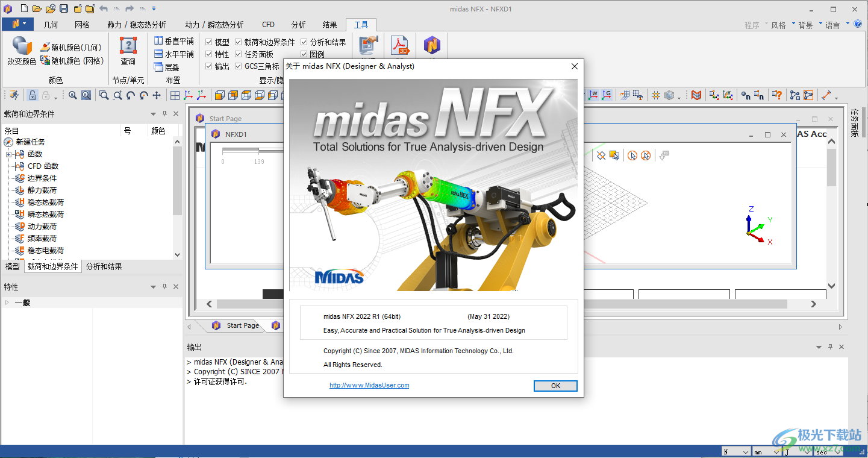This screenshot has height=458, width=868.
Task: Select 静力载荷 in the tree
Action: (x=42, y=190)
